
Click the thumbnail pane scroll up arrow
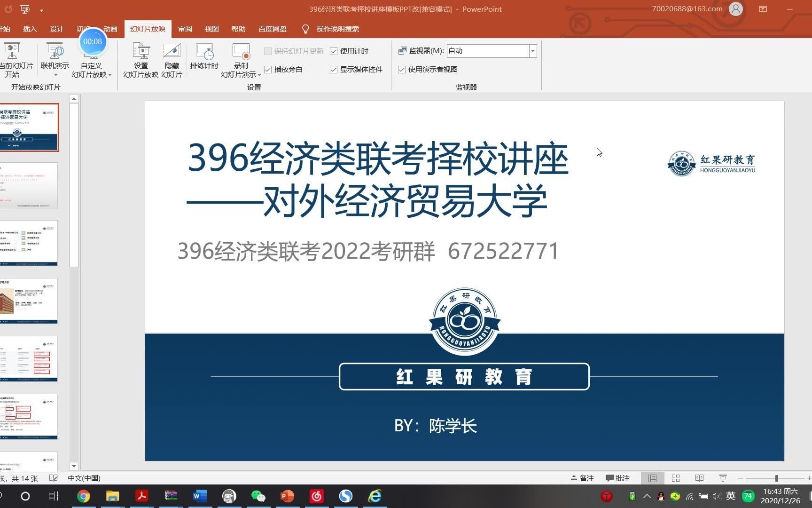point(74,99)
